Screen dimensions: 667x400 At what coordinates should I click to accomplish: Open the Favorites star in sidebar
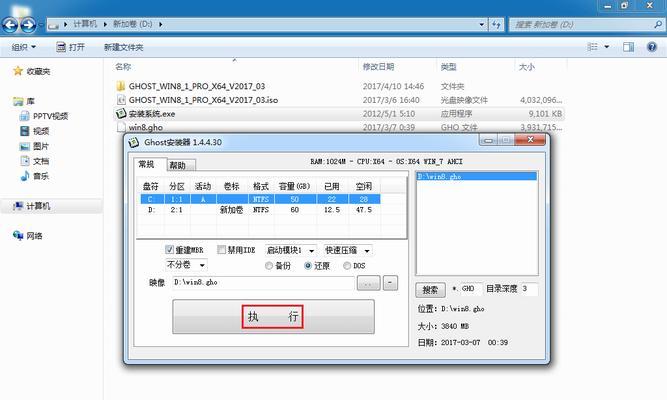(18, 71)
